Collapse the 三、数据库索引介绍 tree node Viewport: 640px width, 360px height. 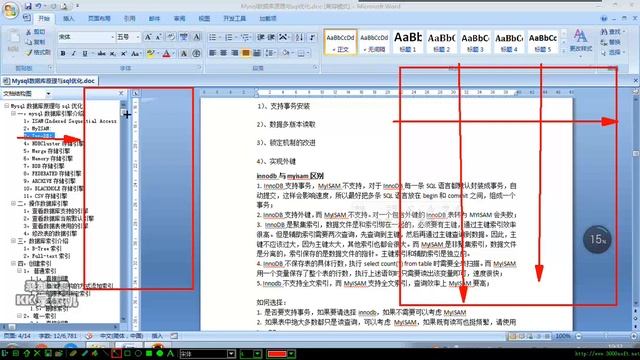(13, 241)
